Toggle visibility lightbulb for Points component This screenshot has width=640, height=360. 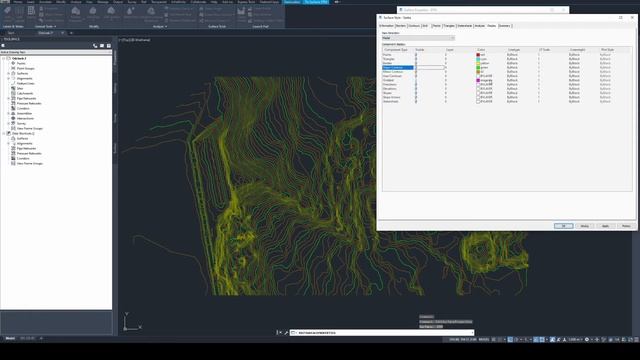coord(416,55)
